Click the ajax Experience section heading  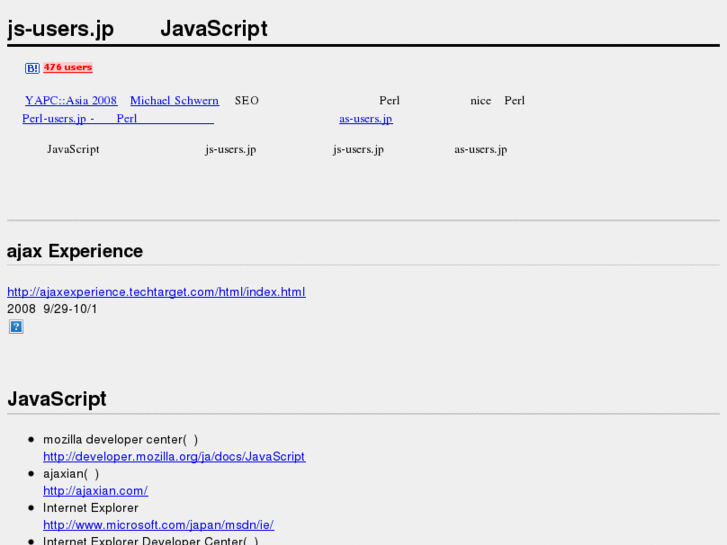point(75,251)
